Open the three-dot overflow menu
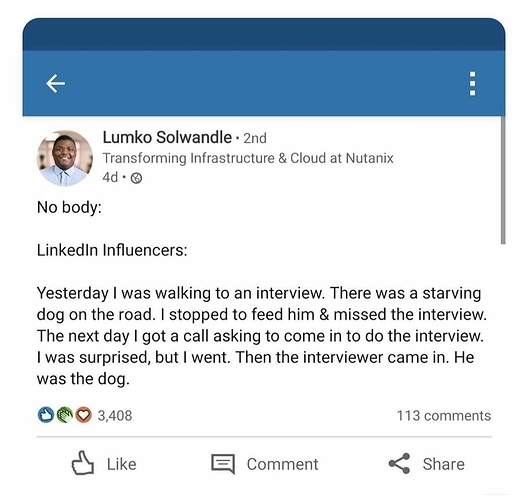 472,84
